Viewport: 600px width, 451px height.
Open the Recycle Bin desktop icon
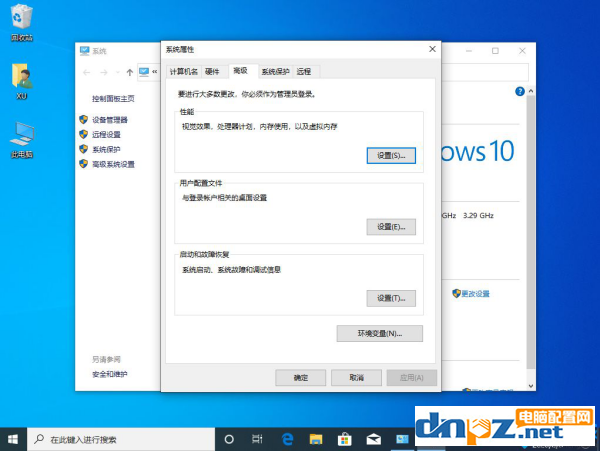point(21,22)
